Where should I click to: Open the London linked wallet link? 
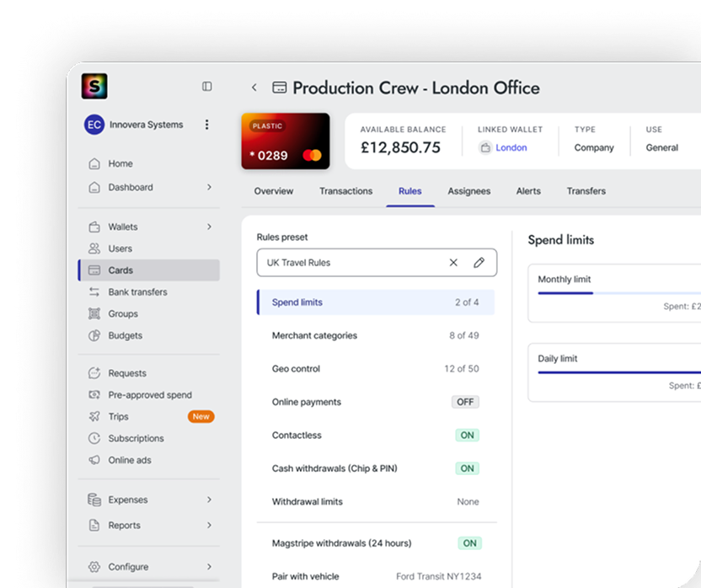[x=511, y=147]
